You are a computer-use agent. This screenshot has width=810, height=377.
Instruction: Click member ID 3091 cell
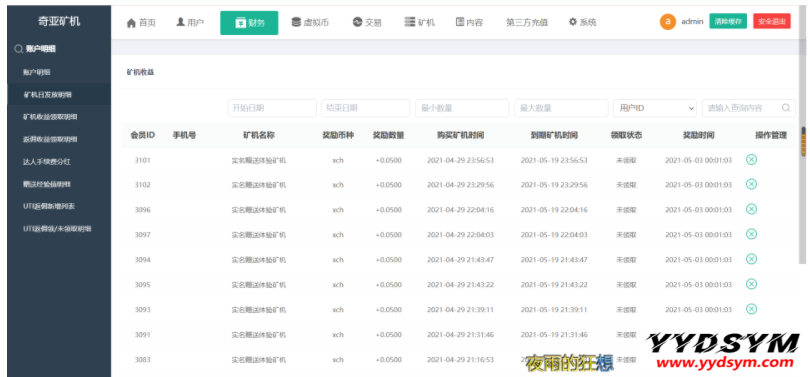[143, 335]
